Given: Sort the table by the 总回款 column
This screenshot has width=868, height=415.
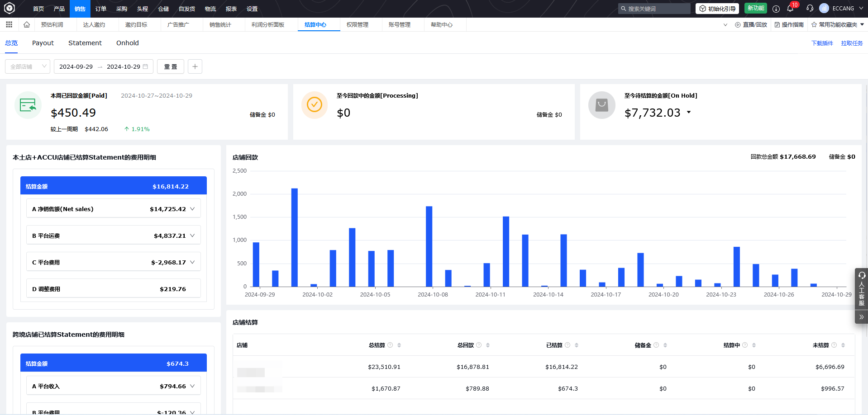Looking at the screenshot, I should [488, 345].
